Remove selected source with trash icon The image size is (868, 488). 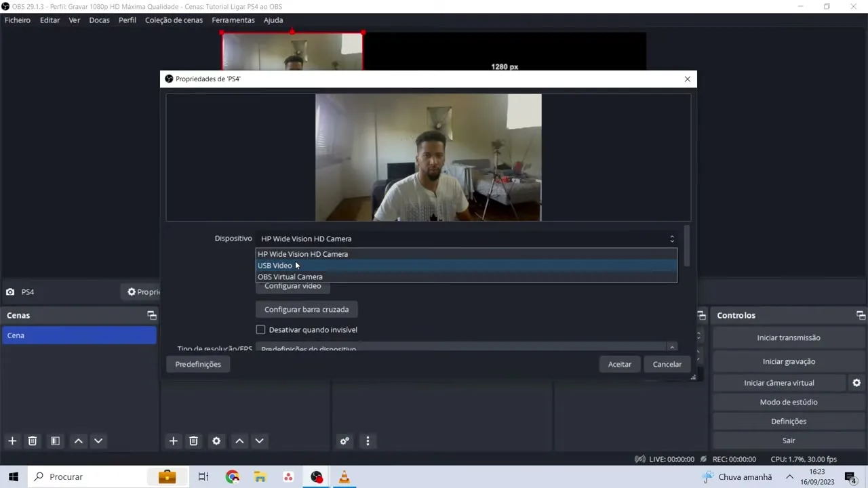point(193,441)
